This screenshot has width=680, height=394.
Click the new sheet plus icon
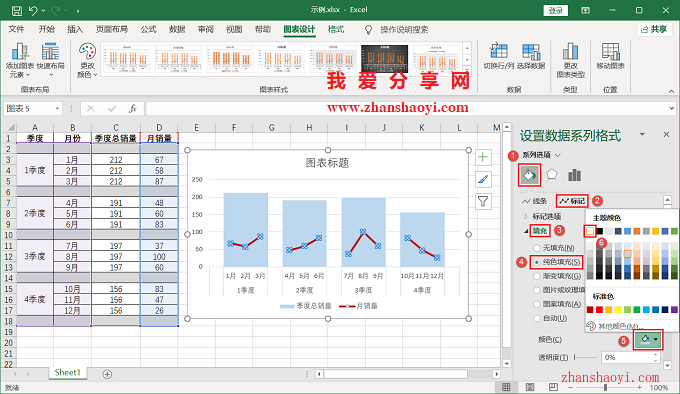[x=107, y=374]
